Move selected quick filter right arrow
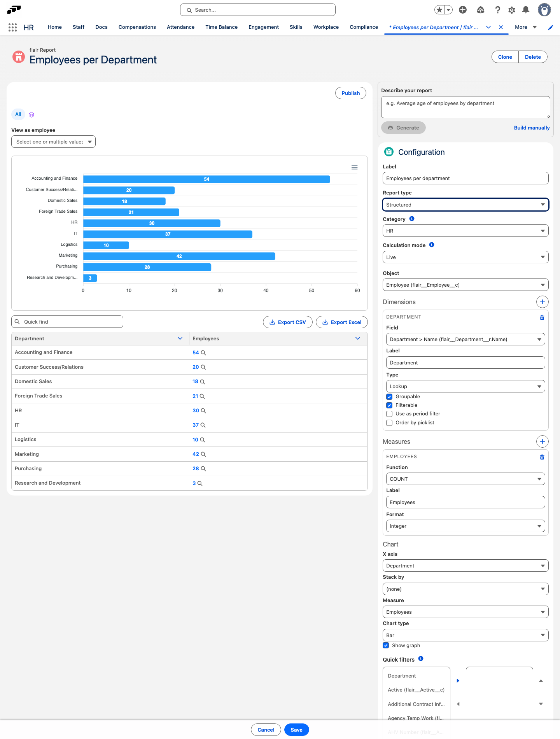 pyautogui.click(x=458, y=681)
